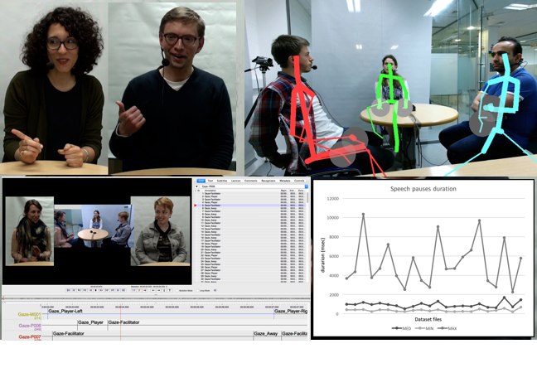Start playback with the play button
Image resolution: width=537 pixels, height=392 pixels.
96,290
